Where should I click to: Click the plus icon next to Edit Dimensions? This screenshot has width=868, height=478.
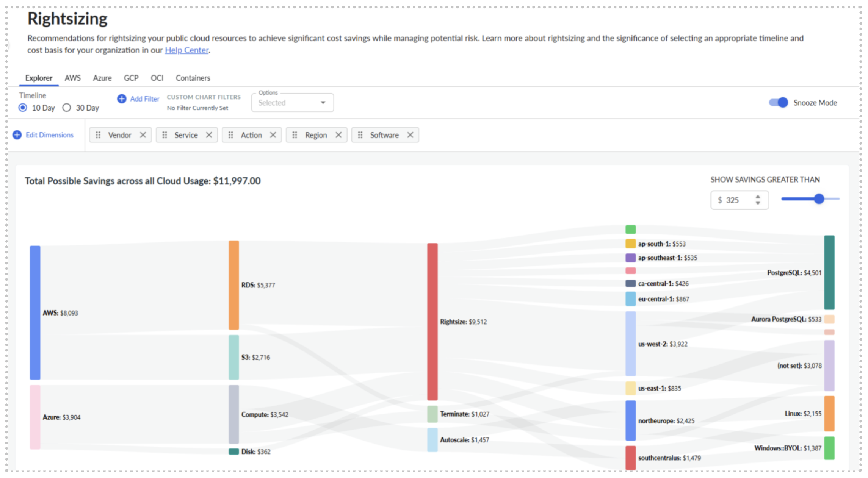[x=17, y=134]
